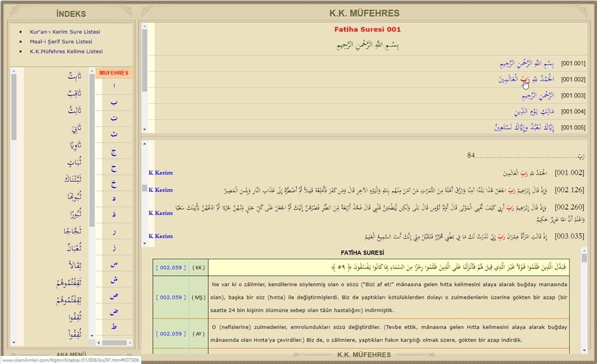Click the down arrow of the K.Kerim results scrollbar

145,243
